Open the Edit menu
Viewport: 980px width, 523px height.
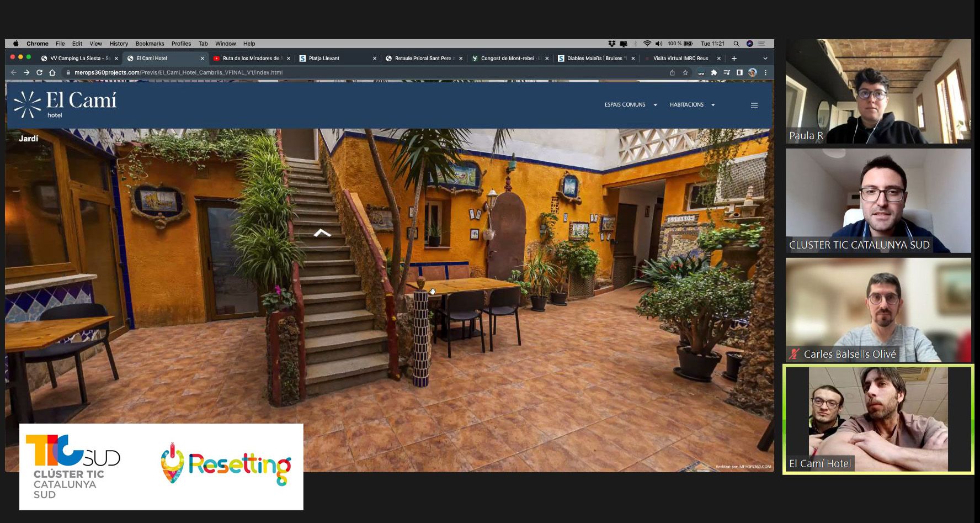(77, 44)
